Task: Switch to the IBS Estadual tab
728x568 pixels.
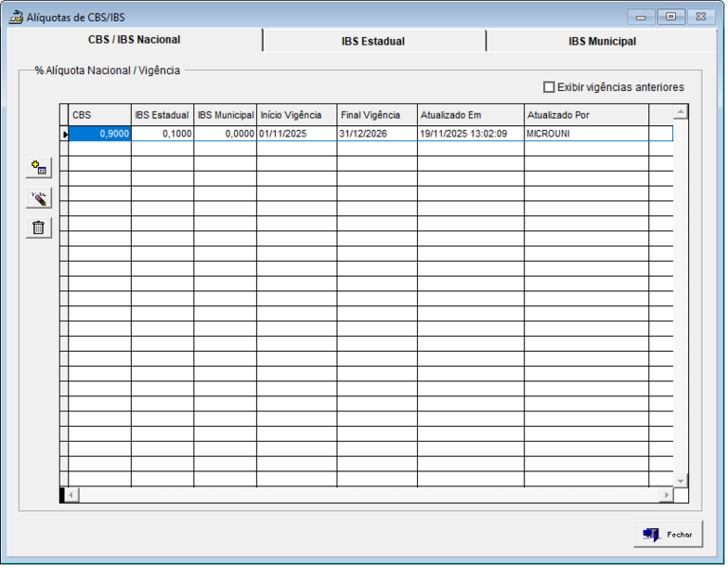Action: pos(373,42)
